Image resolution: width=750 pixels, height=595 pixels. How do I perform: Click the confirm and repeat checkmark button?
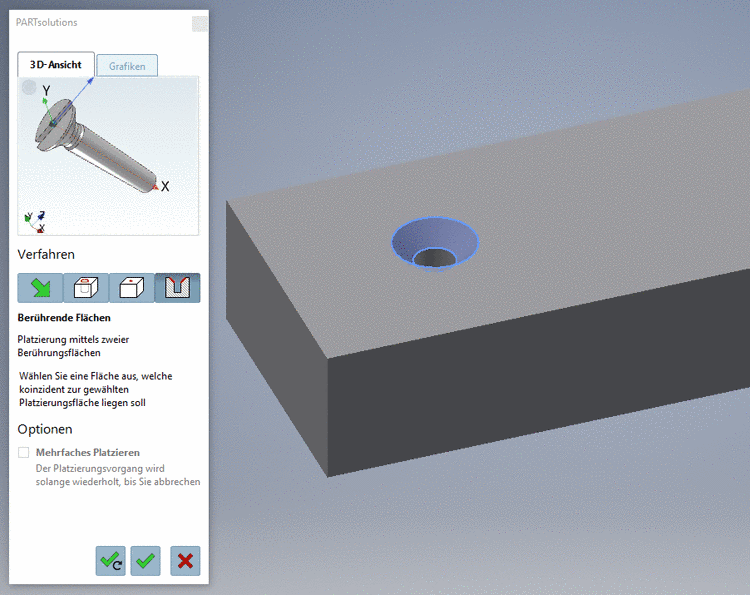point(110,561)
